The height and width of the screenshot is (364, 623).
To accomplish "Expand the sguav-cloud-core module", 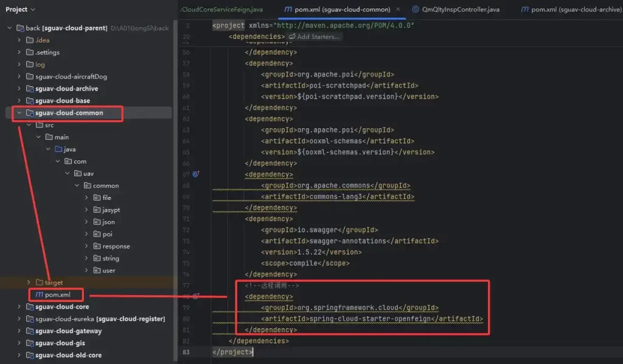I will pyautogui.click(x=19, y=307).
